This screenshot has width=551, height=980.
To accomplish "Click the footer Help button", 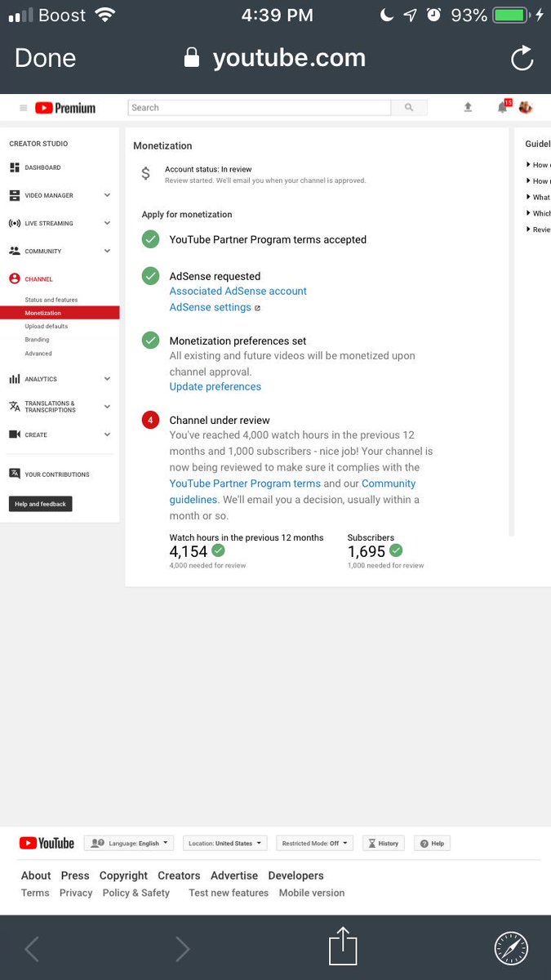I will 432,844.
